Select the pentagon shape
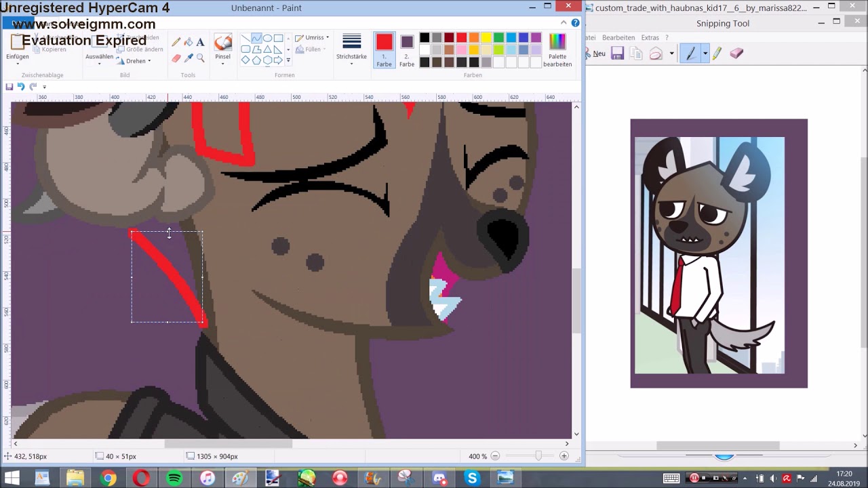 [256, 60]
